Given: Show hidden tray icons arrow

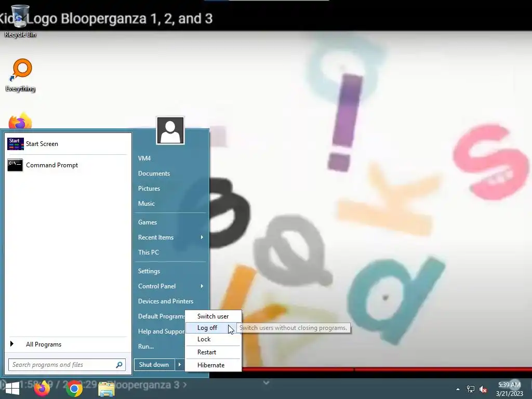Looking at the screenshot, I should coord(458,389).
